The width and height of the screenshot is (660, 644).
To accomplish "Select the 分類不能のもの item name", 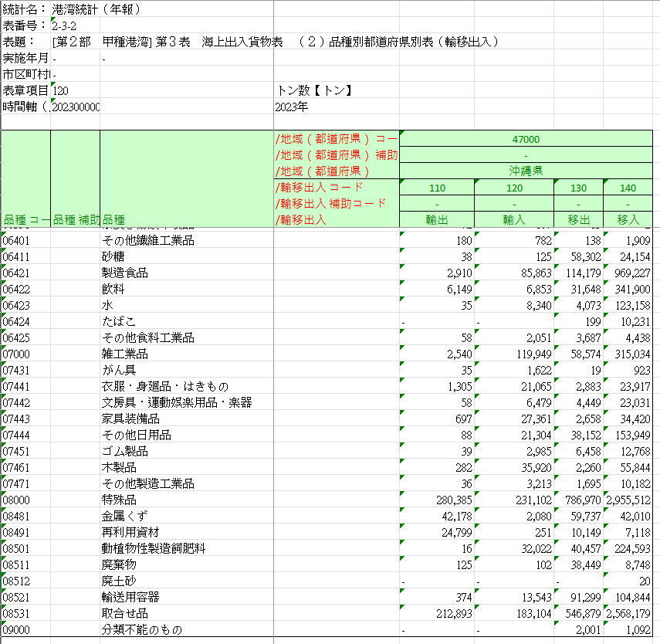I will (x=142, y=629).
